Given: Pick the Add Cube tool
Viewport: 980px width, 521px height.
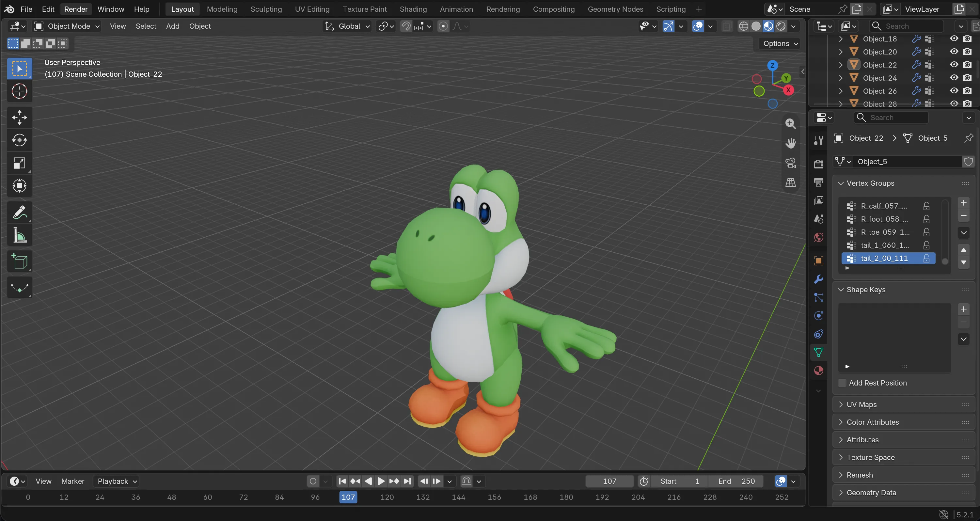Looking at the screenshot, I should point(19,261).
